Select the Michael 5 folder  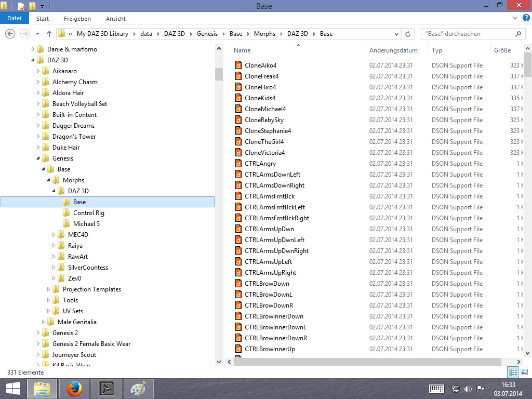(87, 224)
